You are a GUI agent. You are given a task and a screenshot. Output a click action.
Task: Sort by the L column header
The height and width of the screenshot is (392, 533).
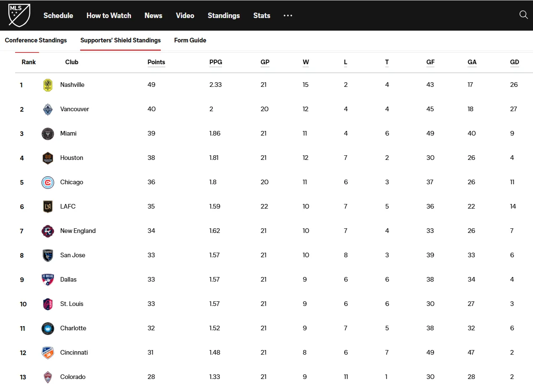[345, 62]
